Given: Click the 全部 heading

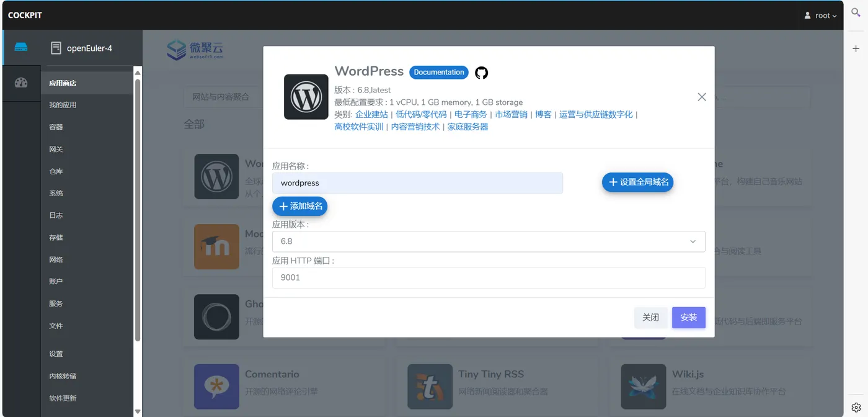Looking at the screenshot, I should pyautogui.click(x=194, y=124).
